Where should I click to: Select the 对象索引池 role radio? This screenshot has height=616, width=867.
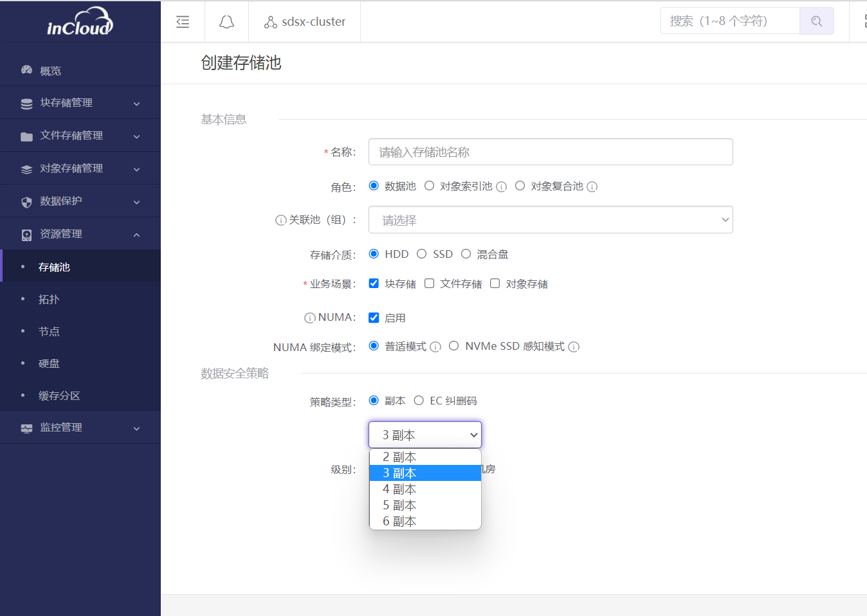click(x=429, y=186)
